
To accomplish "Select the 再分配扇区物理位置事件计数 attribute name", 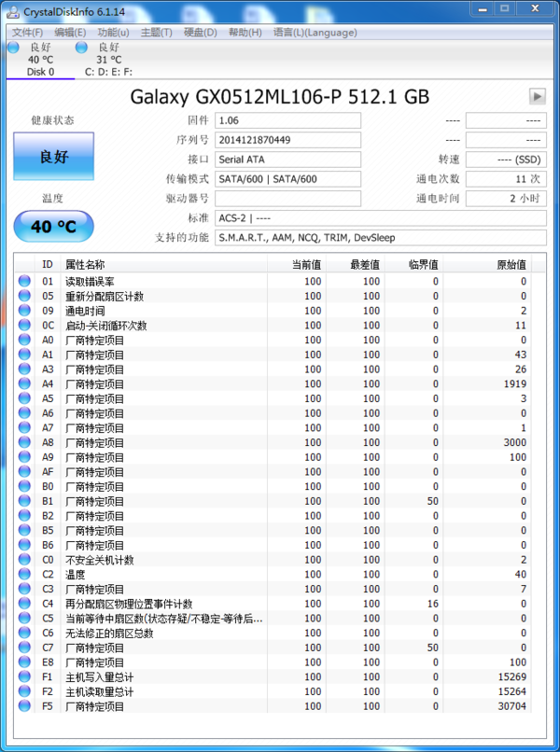I will (x=129, y=604).
